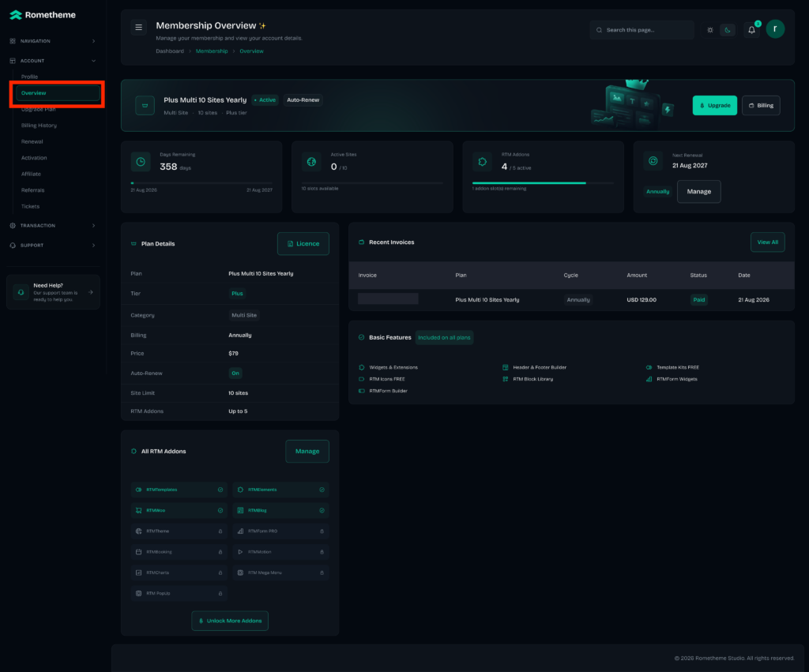The height and width of the screenshot is (672, 809).
Task: Go to Renewal sidebar item
Action: (32, 141)
